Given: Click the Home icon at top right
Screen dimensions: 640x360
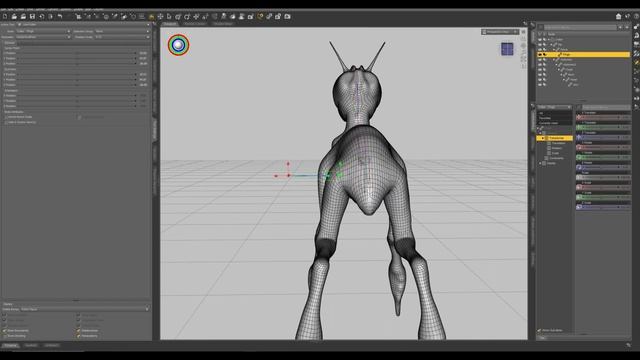Looking at the screenshot, I should (x=618, y=17).
